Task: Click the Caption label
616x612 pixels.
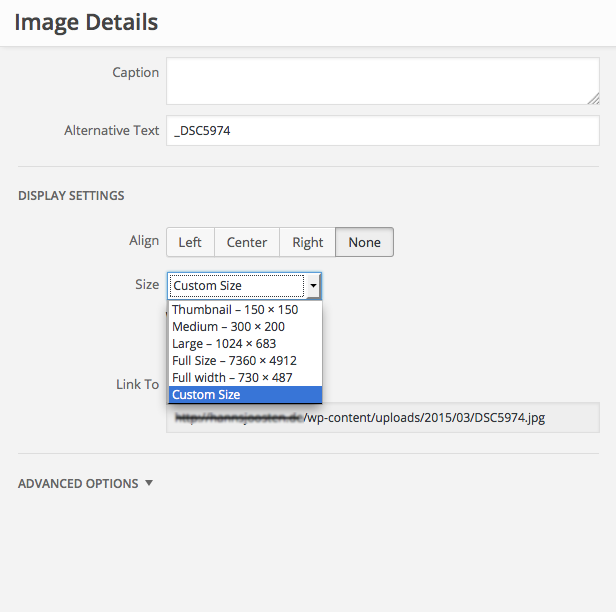Action: pos(136,72)
